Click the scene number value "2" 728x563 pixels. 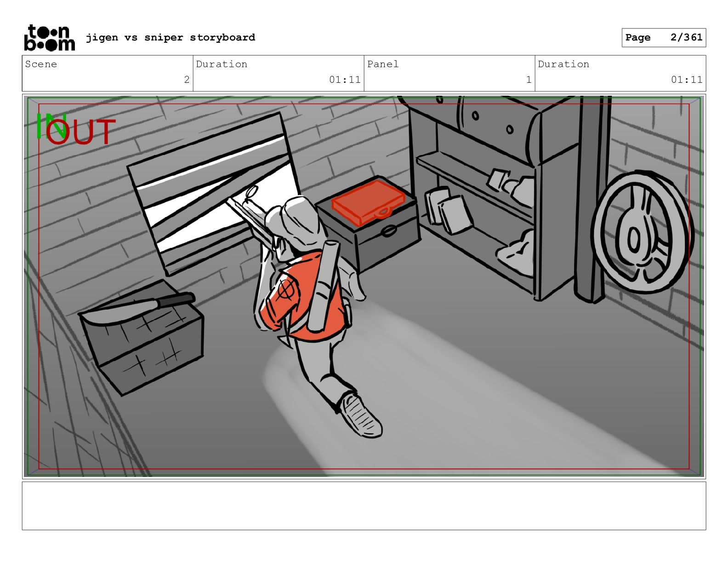point(187,80)
